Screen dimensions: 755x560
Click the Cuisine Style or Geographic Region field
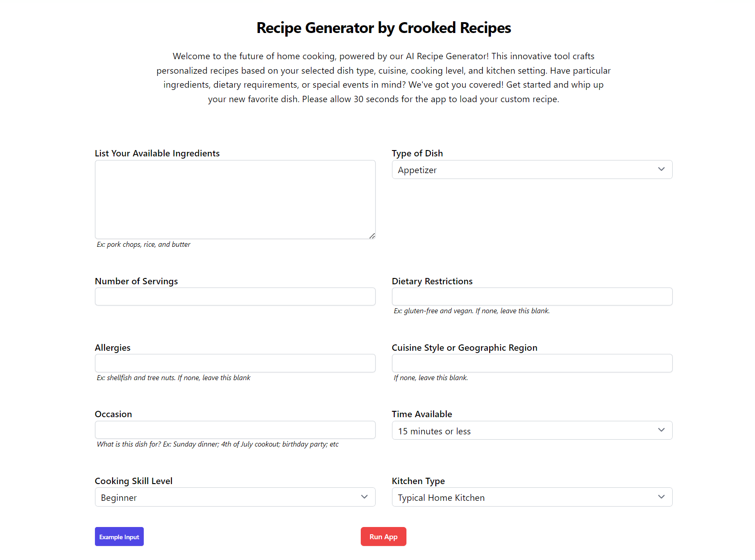pos(532,363)
